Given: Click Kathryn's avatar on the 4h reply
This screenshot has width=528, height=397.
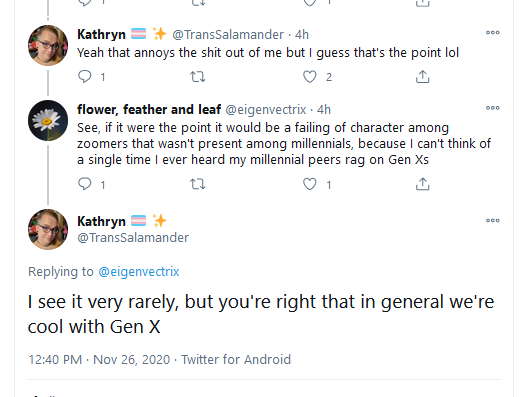Looking at the screenshot, I should tap(48, 45).
